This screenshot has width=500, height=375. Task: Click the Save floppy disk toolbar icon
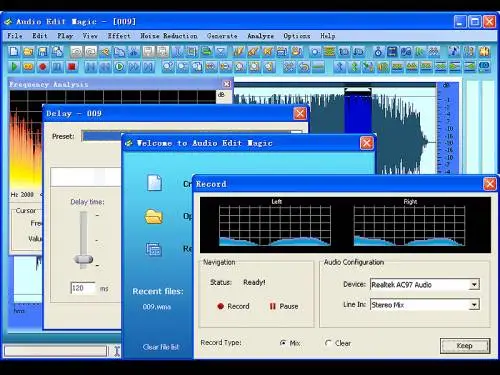[43, 51]
